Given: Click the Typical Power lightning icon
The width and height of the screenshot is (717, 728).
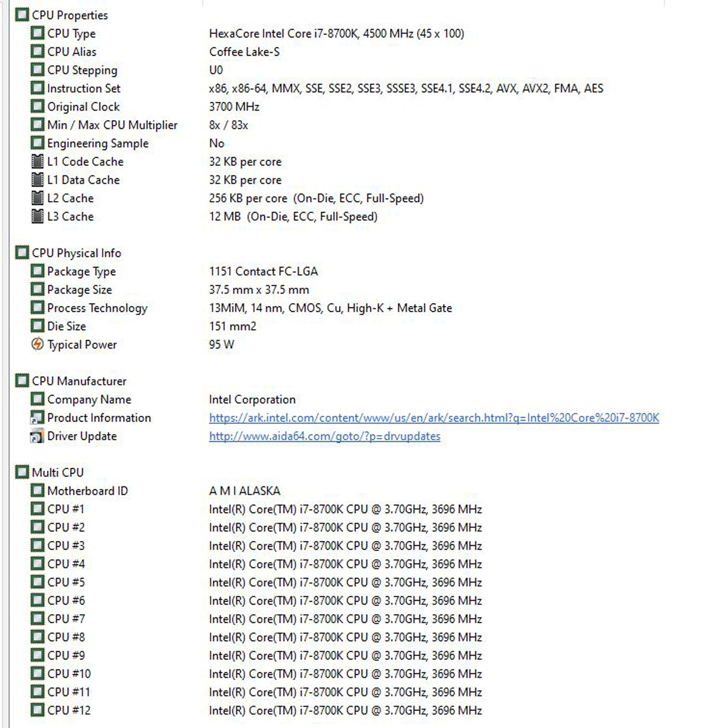Looking at the screenshot, I should click(37, 344).
